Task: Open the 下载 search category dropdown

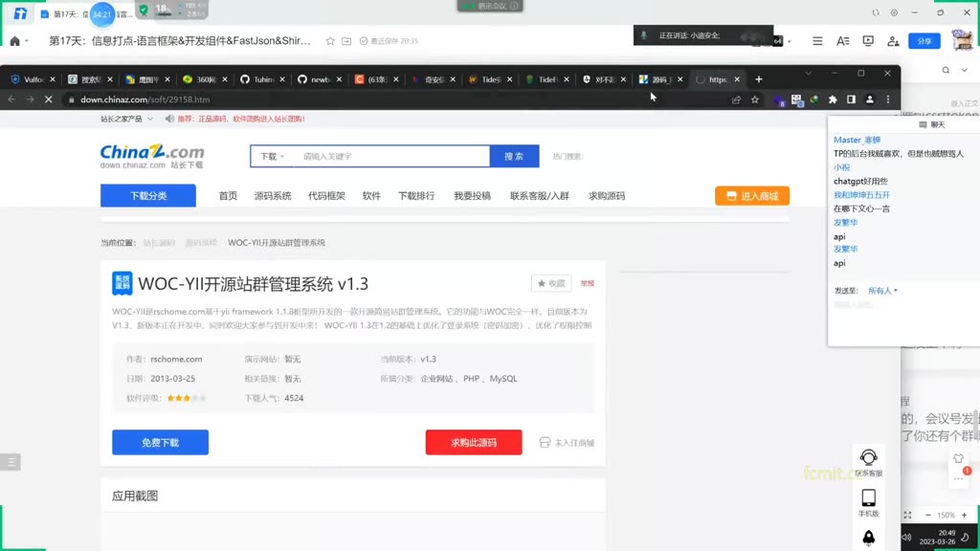Action: (273, 156)
